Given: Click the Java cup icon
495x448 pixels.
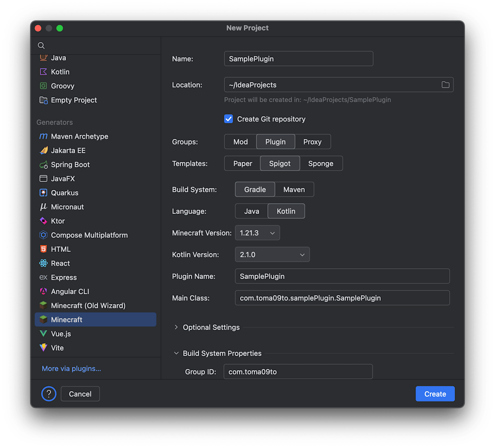Looking at the screenshot, I should [x=43, y=58].
